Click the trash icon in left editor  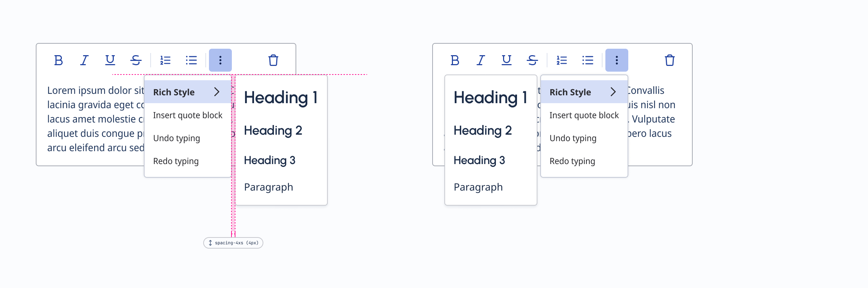point(273,60)
